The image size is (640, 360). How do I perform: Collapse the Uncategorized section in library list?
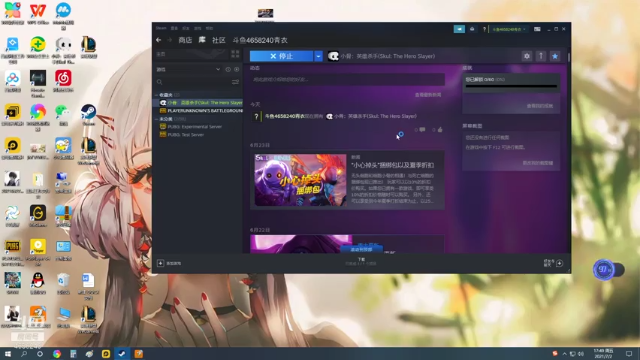point(157,119)
